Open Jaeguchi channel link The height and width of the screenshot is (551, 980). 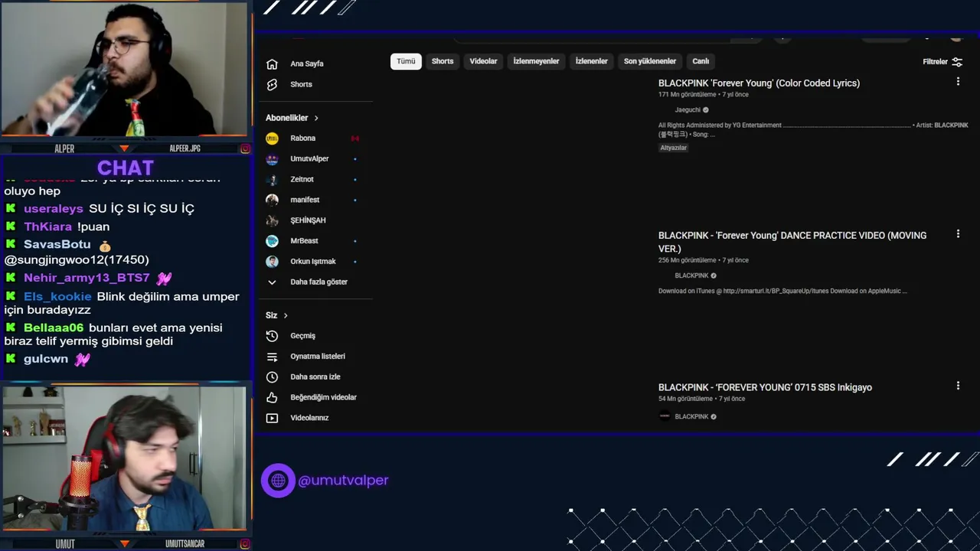click(688, 110)
